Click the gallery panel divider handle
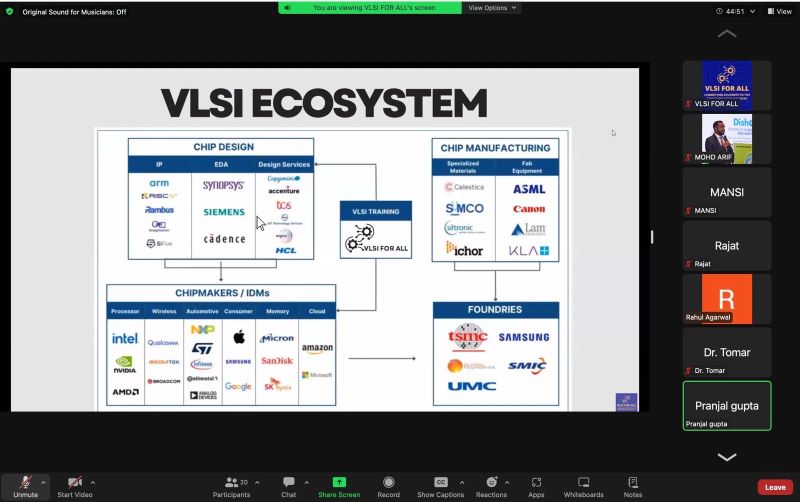Viewport: 800px width, 502px height. coord(652,237)
